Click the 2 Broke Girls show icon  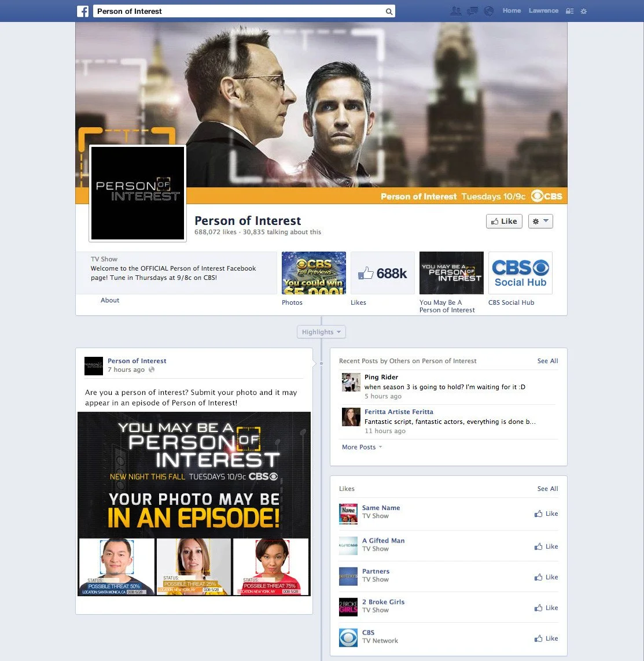348,607
